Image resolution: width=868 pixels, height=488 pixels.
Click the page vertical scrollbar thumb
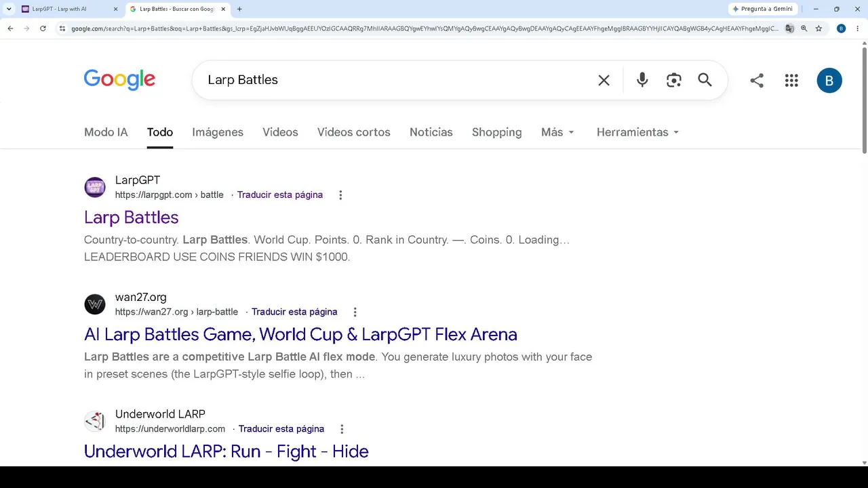(x=864, y=102)
